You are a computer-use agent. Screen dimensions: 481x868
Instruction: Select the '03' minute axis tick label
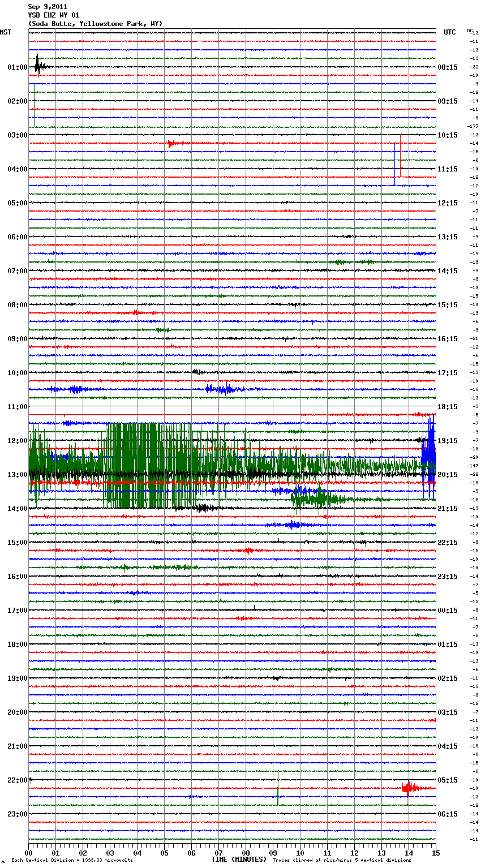[x=110, y=853]
